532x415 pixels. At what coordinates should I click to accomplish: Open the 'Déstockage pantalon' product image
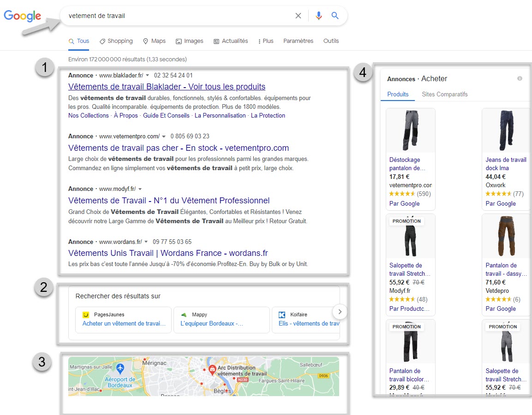(411, 130)
